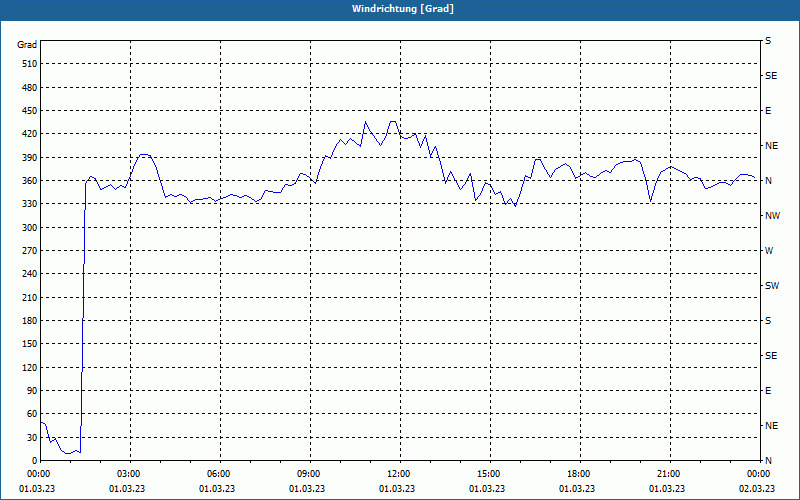Click the E compass label level with 450
This screenshot has height=500, width=800.
click(768, 111)
